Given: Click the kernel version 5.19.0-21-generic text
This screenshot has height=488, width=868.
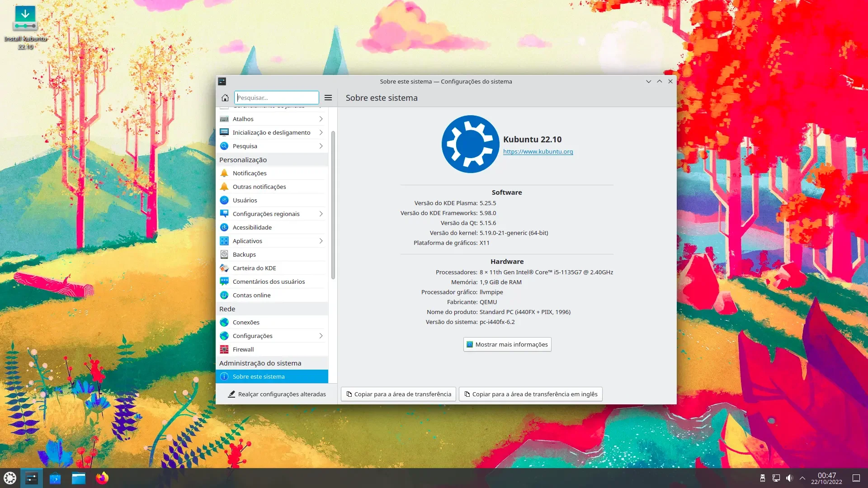Looking at the screenshot, I should coord(514,233).
